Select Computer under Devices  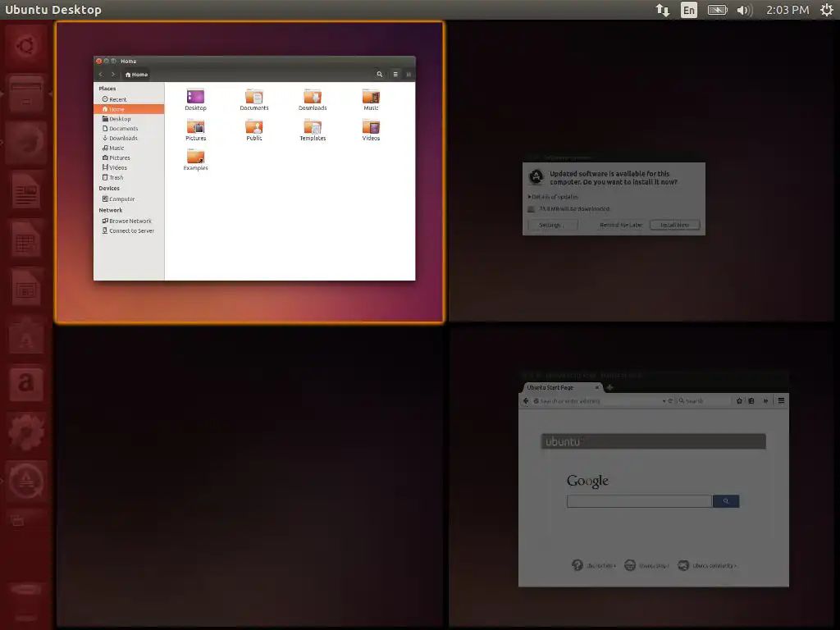pyautogui.click(x=129, y=199)
